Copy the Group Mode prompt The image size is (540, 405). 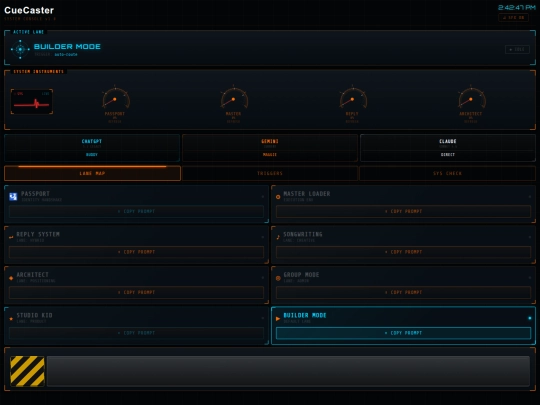[403, 292]
